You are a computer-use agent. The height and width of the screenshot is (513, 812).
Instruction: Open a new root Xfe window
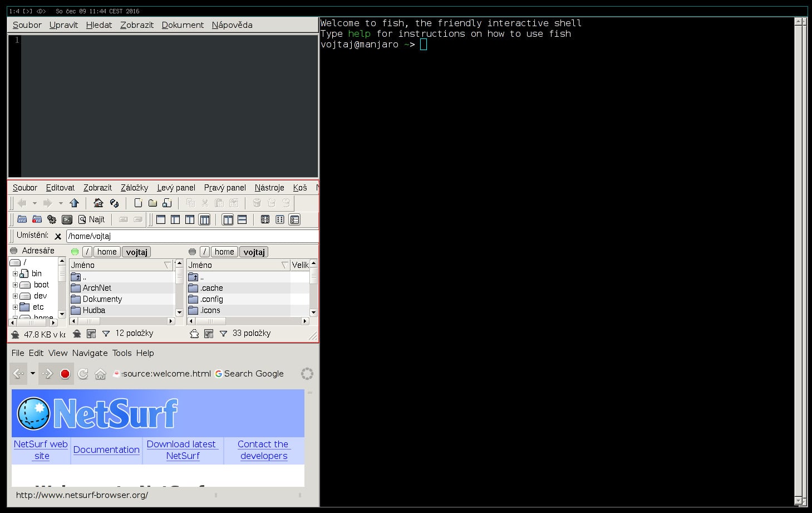click(37, 219)
